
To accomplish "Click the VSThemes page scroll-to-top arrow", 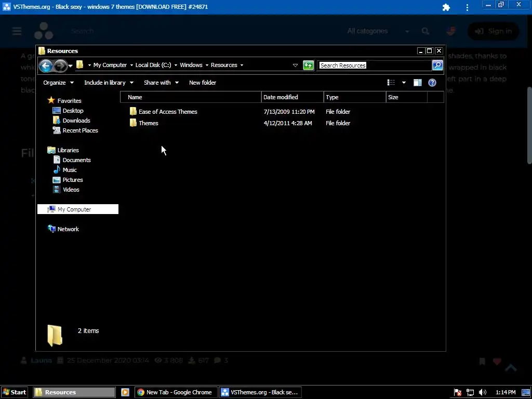I will click(x=511, y=368).
